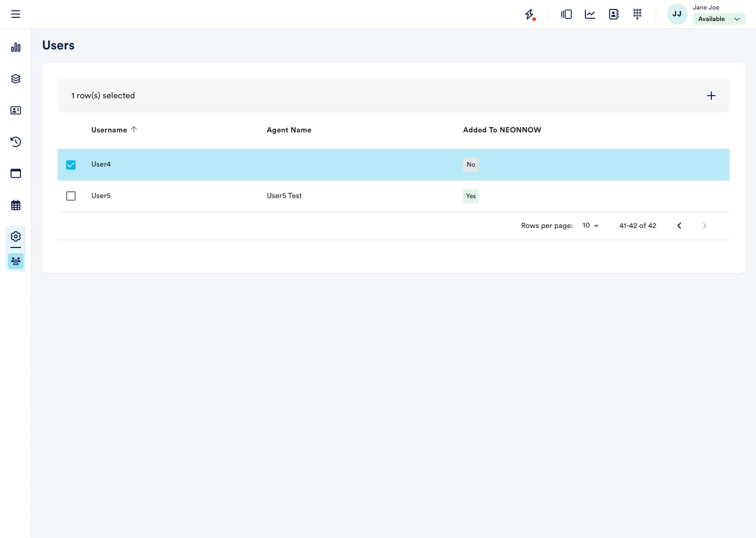Viewport: 756px width, 538px height.
Task: Open the calendar sidebar icon
Action: pos(16,205)
